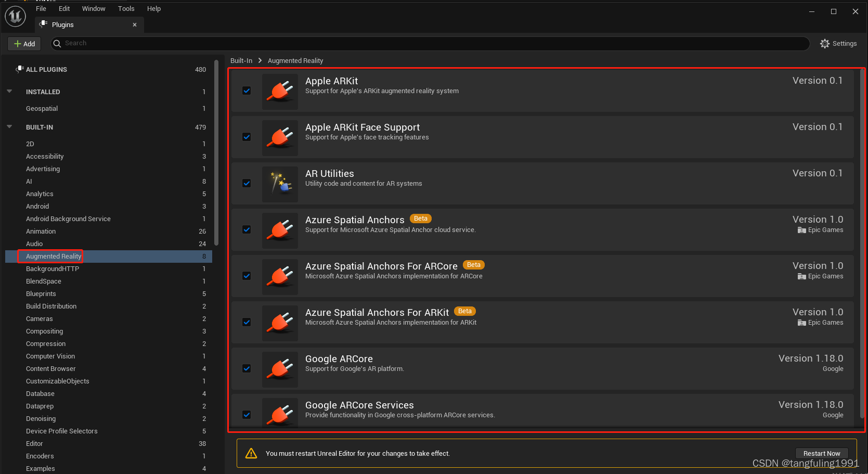Image resolution: width=868 pixels, height=474 pixels.
Task: Click Epic Games icon for Azure ARKit anchors
Action: point(801,323)
